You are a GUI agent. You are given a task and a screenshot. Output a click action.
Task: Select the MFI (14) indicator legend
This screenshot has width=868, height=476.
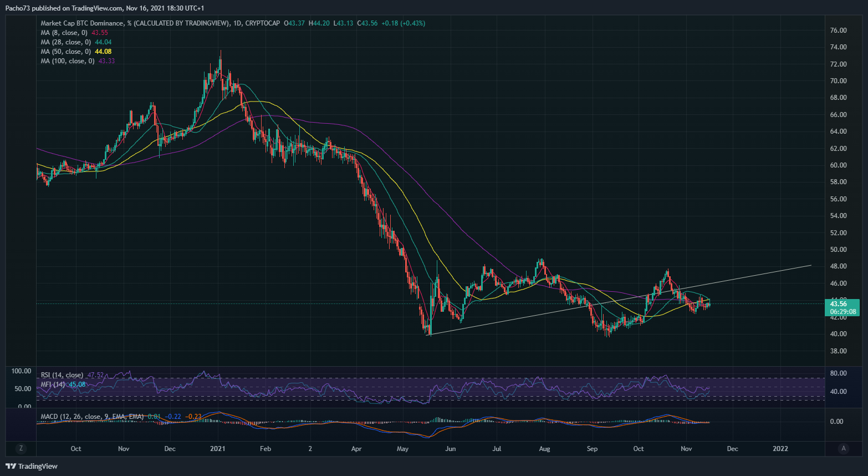53,384
